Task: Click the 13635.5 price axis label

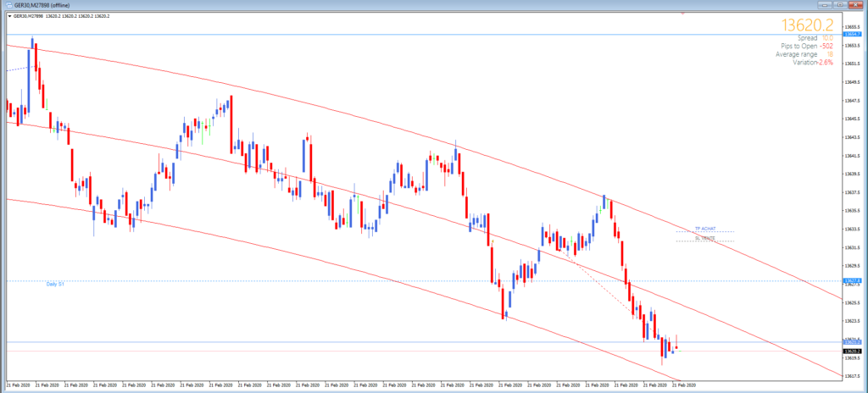Action: tap(851, 211)
